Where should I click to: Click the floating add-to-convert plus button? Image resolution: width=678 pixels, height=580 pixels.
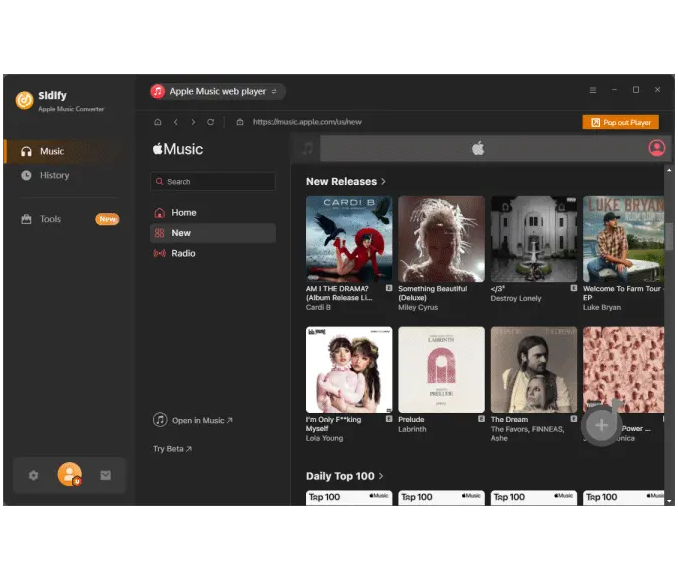click(601, 425)
